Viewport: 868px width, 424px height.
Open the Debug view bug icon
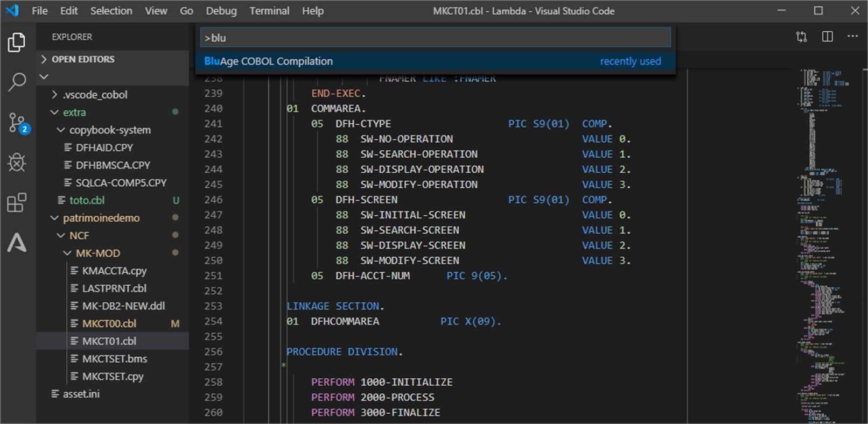pyautogui.click(x=17, y=162)
